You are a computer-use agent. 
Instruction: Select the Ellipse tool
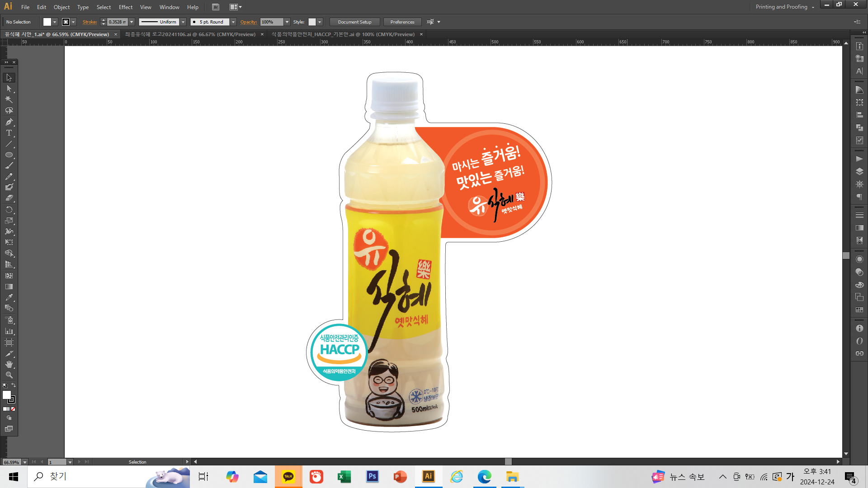(9, 155)
